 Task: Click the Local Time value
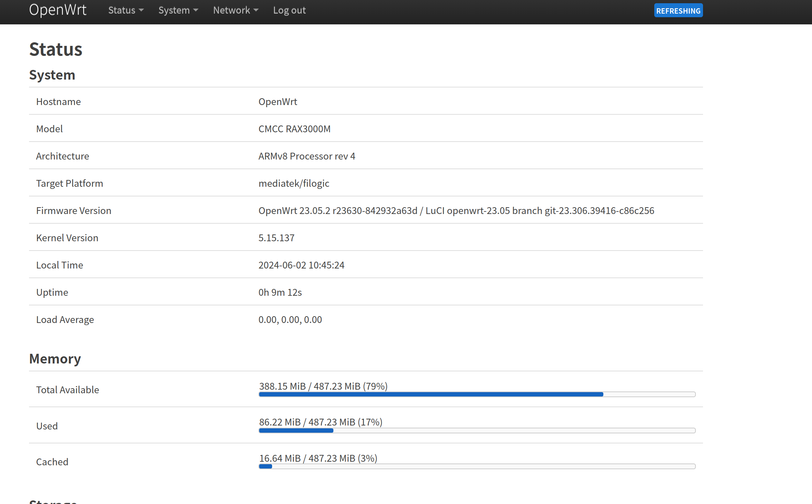pyautogui.click(x=301, y=265)
